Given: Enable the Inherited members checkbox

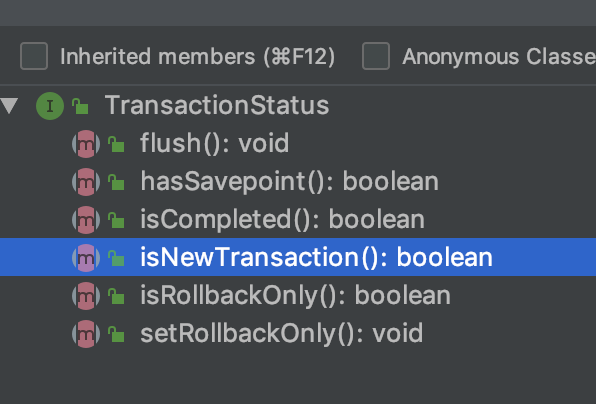Looking at the screenshot, I should coord(34,56).
